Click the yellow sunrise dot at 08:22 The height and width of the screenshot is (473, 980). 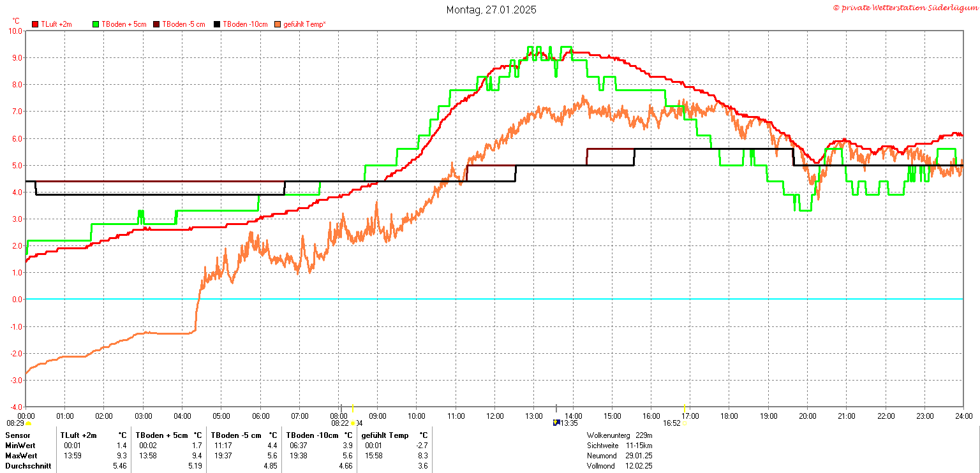(353, 423)
